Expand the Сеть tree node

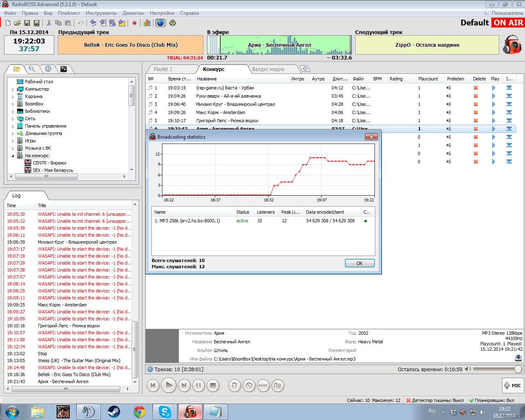pyautogui.click(x=13, y=119)
